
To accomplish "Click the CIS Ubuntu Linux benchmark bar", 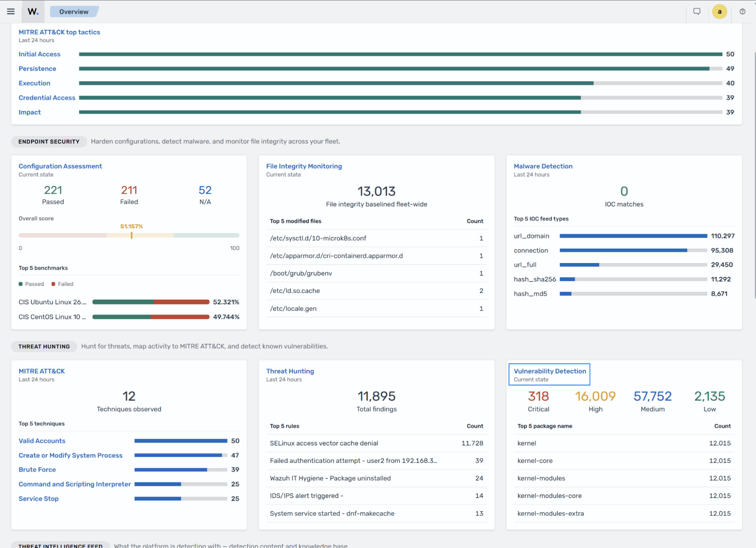I will pyautogui.click(x=151, y=302).
